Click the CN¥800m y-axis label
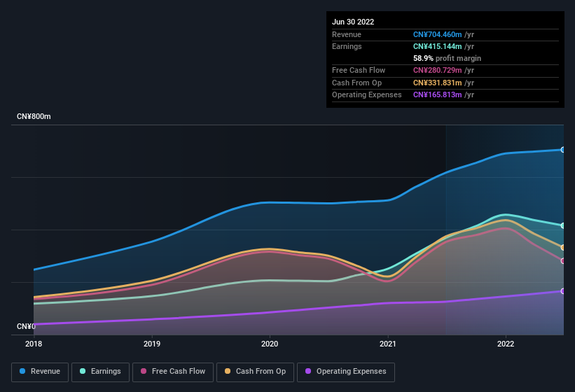 click(34, 116)
